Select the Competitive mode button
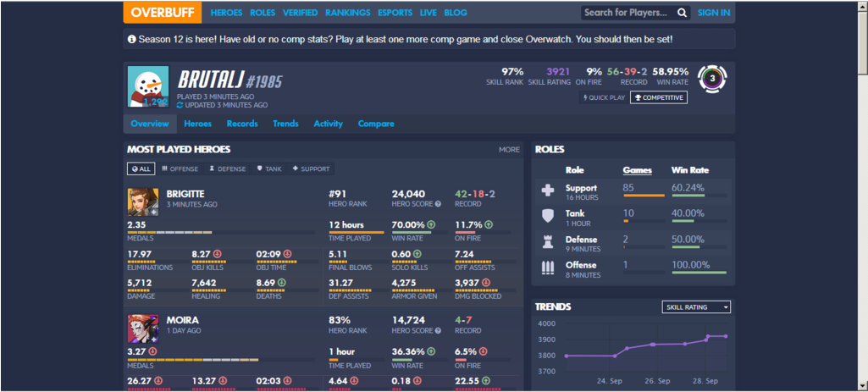Image resolution: width=868 pixels, height=392 pixels. click(659, 97)
